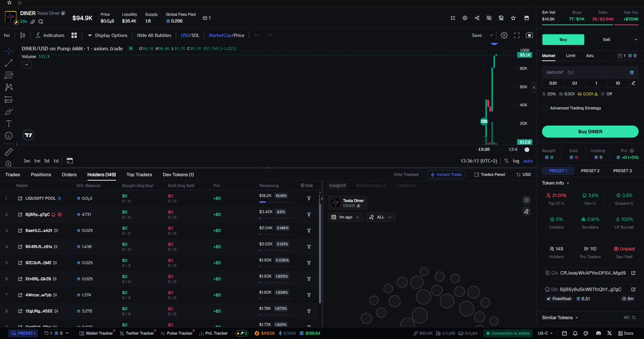Open the 1m ago time dropdown
Viewport: 644px width, 339px height.
(346, 217)
